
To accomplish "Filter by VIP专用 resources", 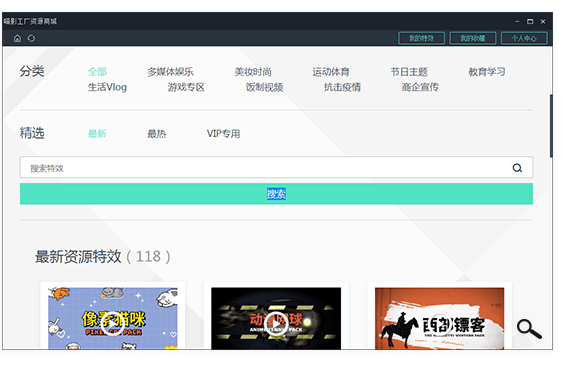I will pyautogui.click(x=223, y=134).
